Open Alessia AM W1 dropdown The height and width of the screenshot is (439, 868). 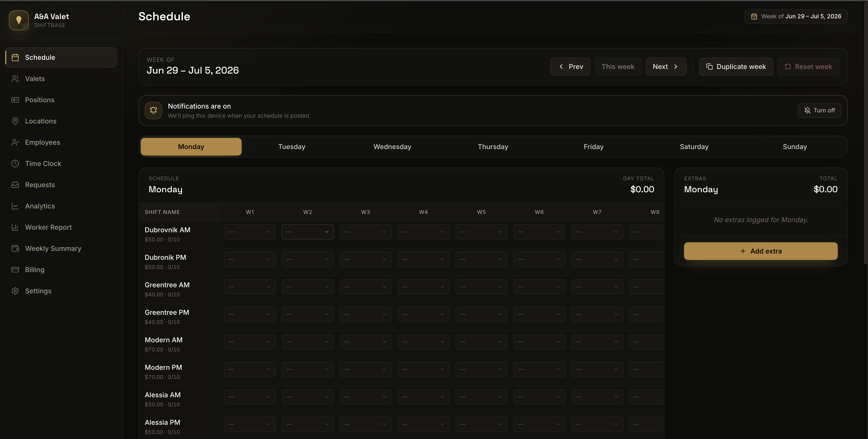(250, 397)
